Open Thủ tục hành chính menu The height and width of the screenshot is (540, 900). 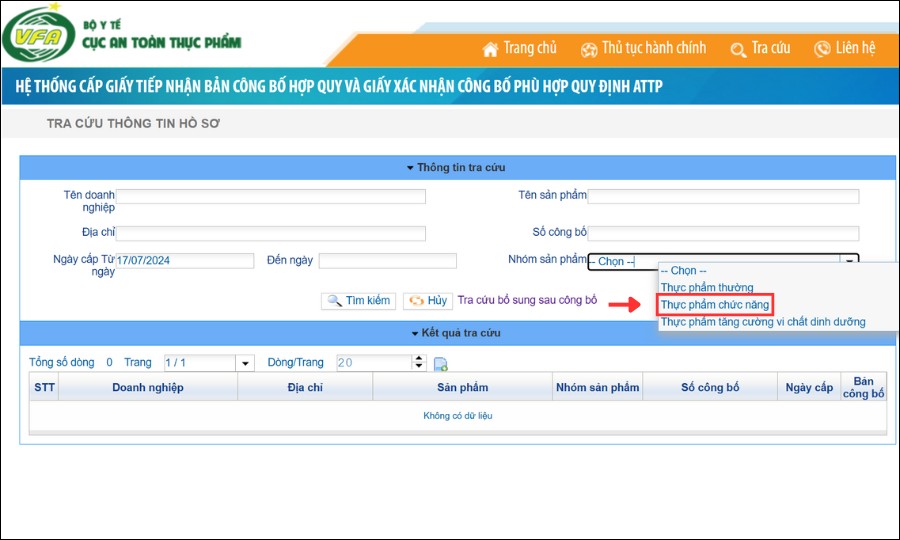pyautogui.click(x=654, y=48)
